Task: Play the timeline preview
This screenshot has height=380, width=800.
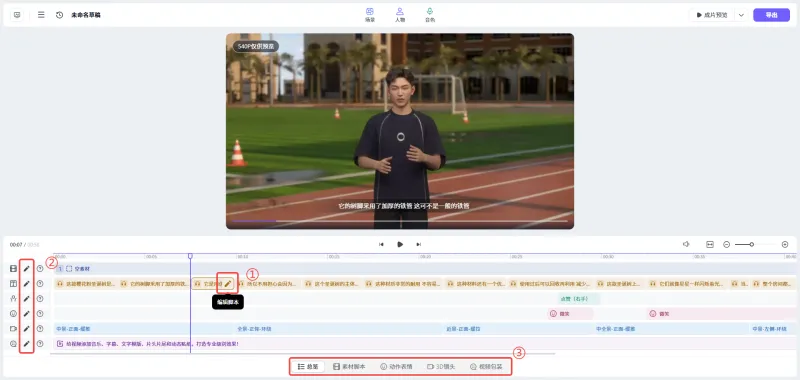Action: point(400,244)
